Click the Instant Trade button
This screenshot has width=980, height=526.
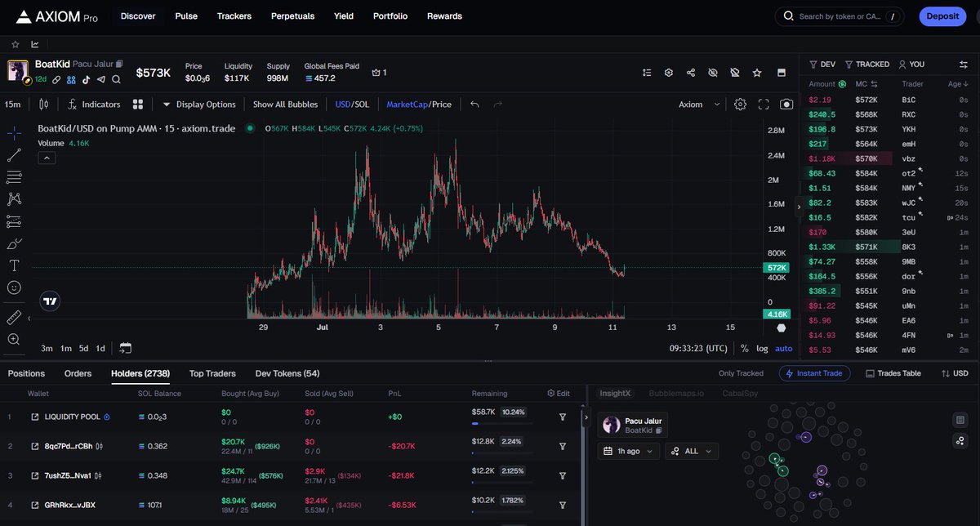tap(814, 373)
